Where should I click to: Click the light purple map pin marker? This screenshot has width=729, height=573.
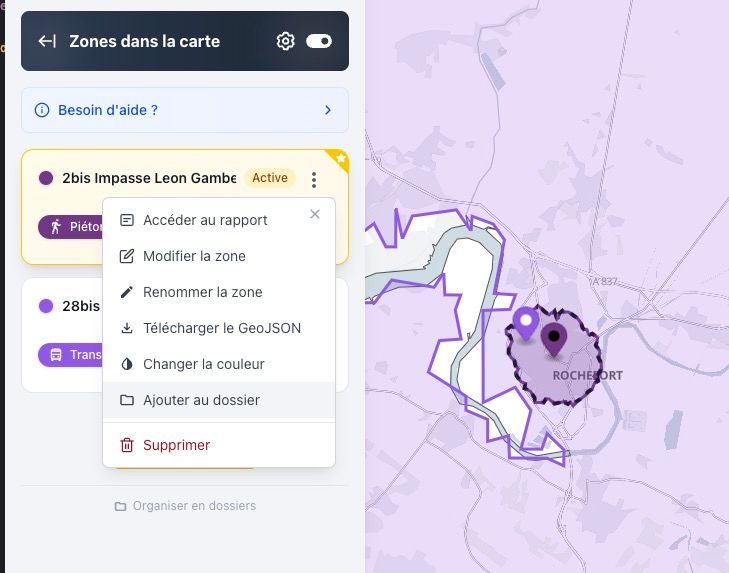tap(525, 323)
